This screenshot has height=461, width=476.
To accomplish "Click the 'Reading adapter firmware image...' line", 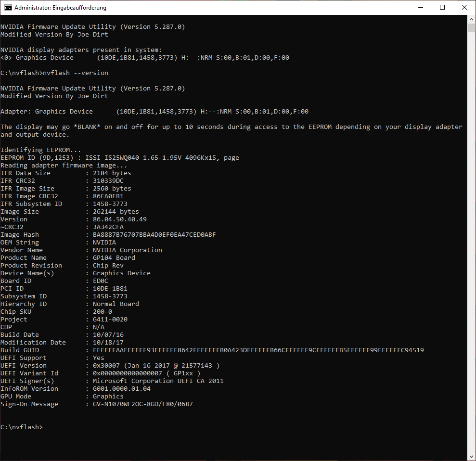I will click(x=64, y=165).
